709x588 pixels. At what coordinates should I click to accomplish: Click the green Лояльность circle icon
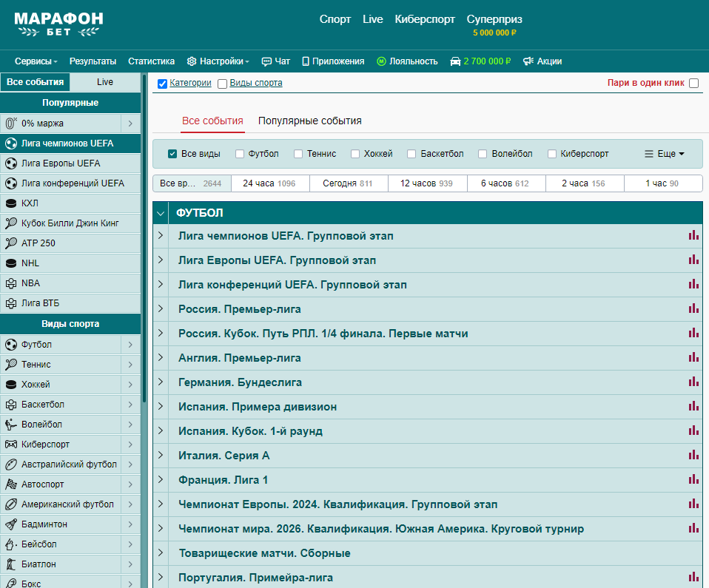(381, 61)
